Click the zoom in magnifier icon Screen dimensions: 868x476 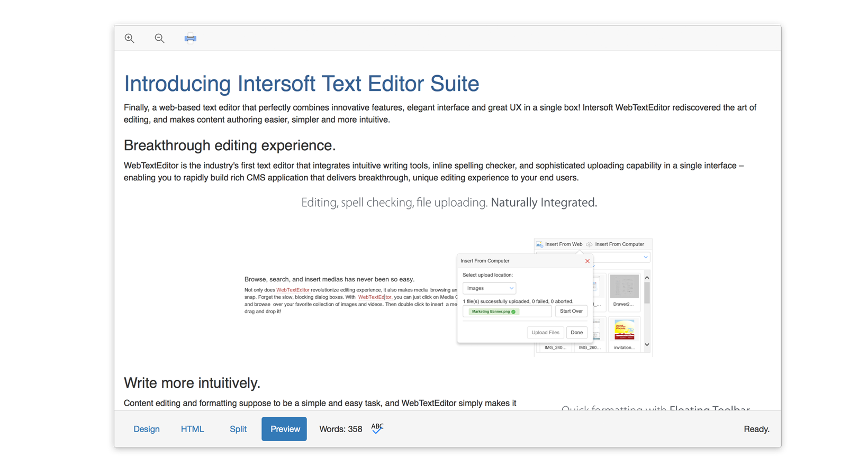tap(129, 38)
